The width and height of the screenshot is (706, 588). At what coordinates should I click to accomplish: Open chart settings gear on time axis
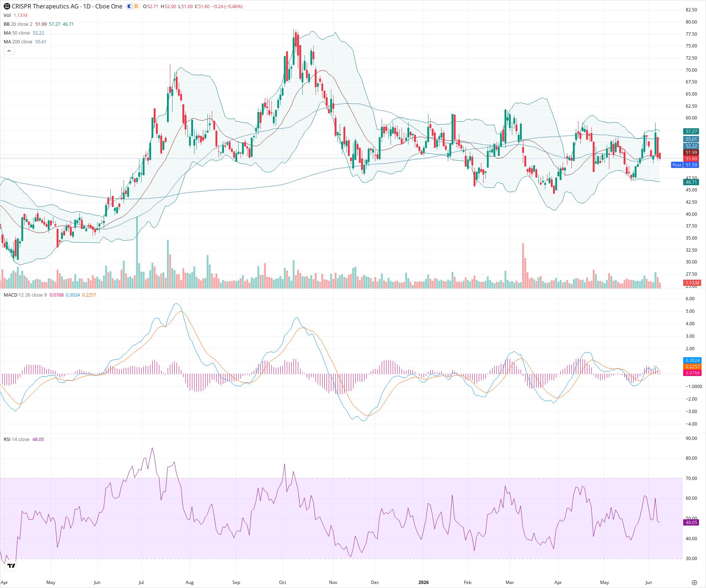pos(694,582)
